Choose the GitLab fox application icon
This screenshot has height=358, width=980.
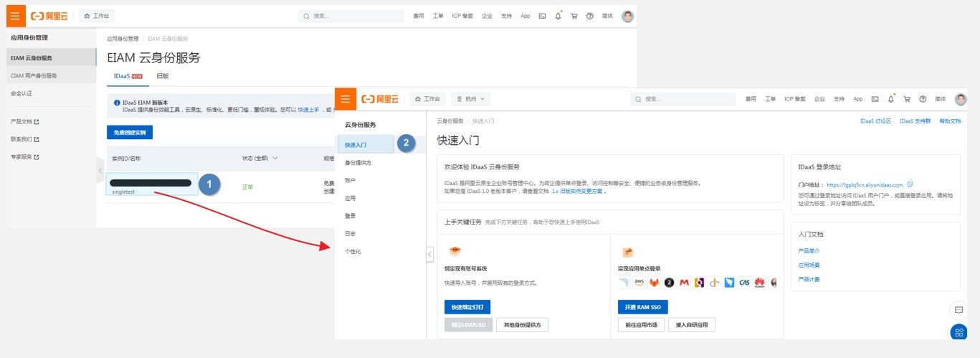pos(654,283)
